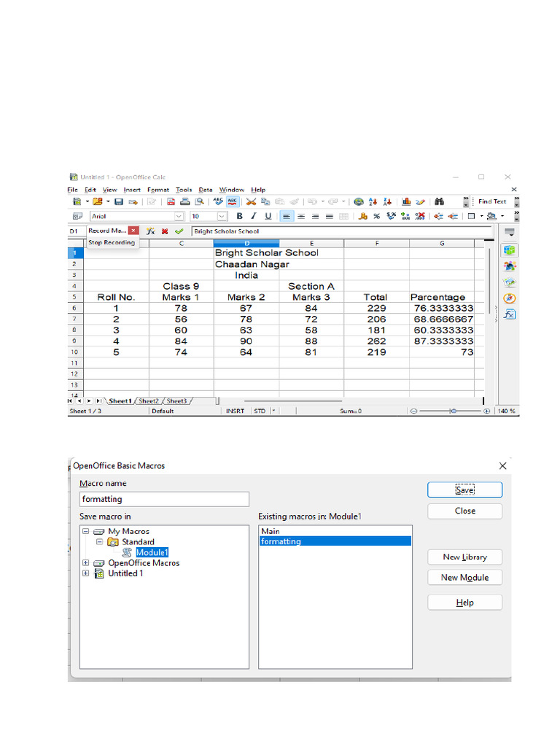This screenshot has height=747, width=560.
Task: Click the zoom slider in status bar
Action: pyautogui.click(x=453, y=411)
